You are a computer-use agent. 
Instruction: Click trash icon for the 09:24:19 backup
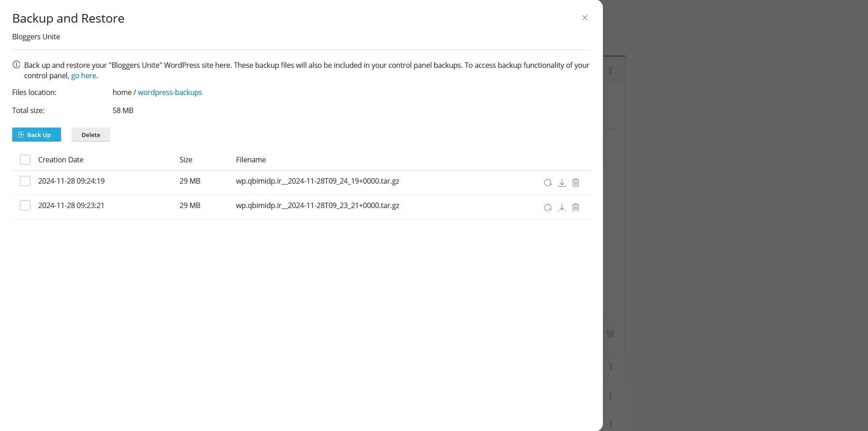576,183
